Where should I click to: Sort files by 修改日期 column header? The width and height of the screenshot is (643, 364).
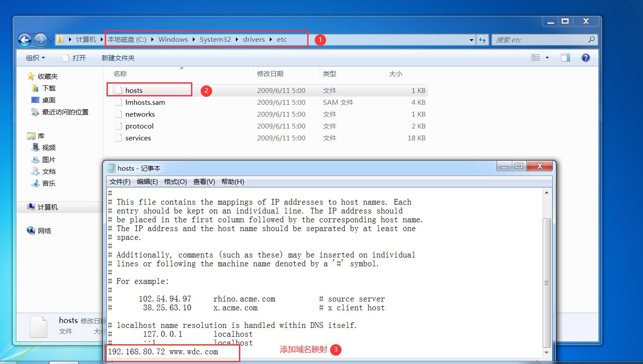coord(270,74)
